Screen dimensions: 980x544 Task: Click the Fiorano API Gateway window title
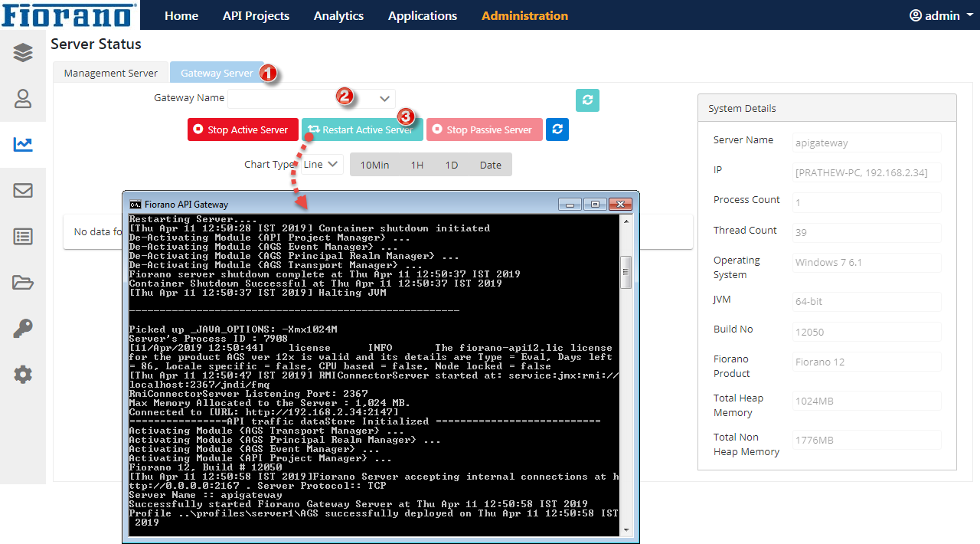186,205
